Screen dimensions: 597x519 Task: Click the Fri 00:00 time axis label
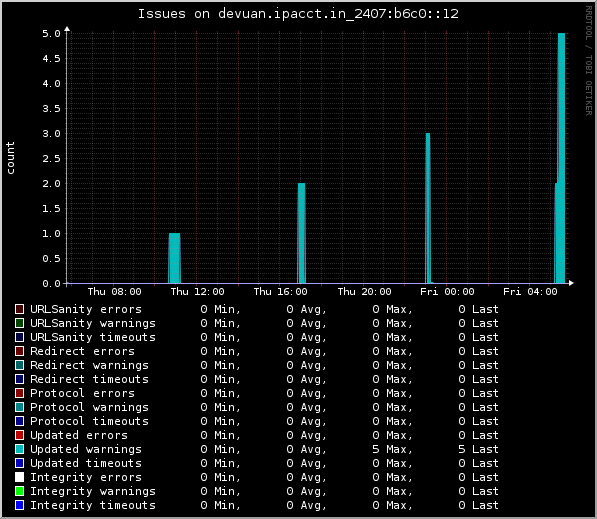point(447,292)
